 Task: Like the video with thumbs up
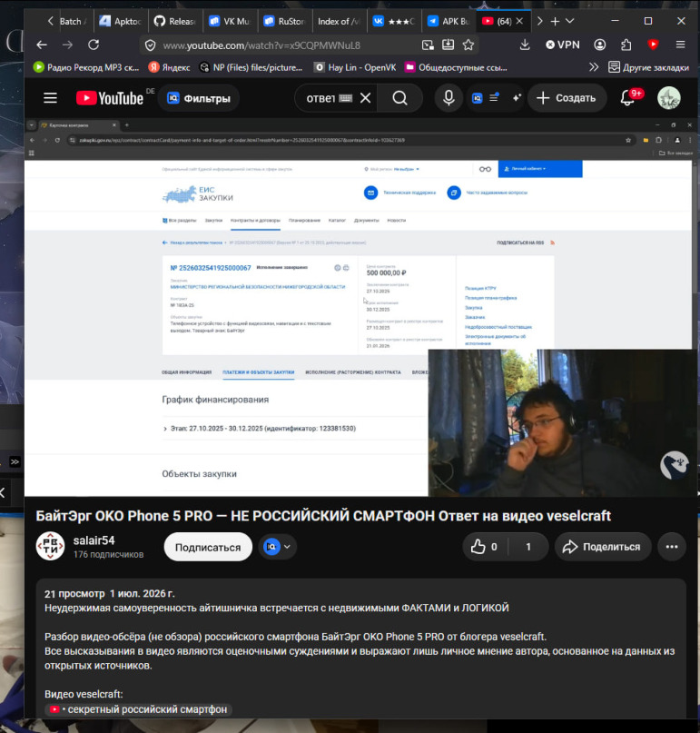[485, 547]
